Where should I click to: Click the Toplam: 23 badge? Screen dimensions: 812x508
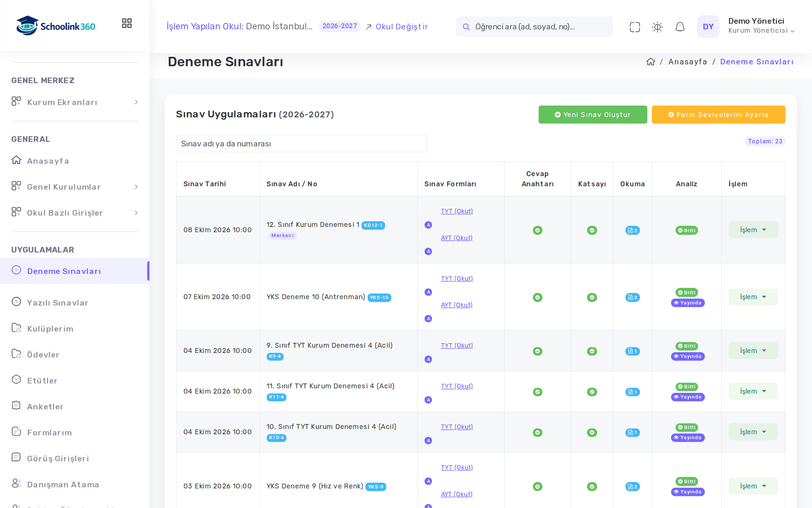(765, 141)
